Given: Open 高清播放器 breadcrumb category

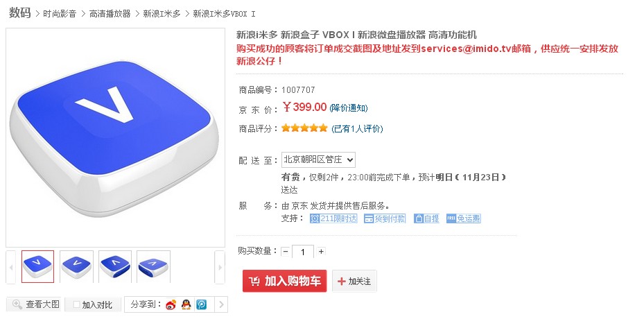Looking at the screenshot, I should pyautogui.click(x=110, y=14).
